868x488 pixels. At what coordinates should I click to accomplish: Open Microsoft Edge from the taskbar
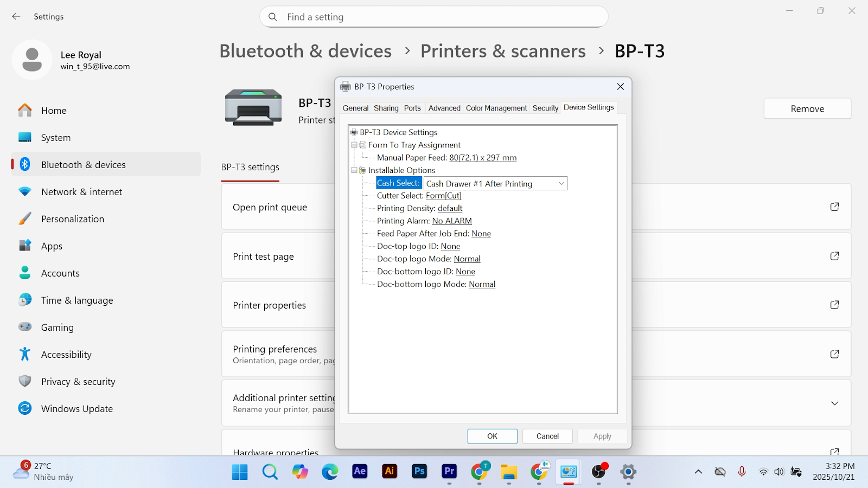(330, 472)
